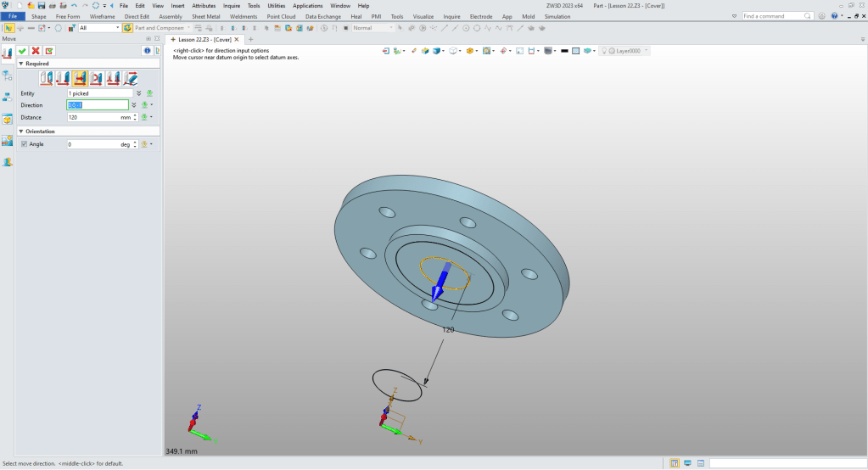
Task: Toggle the Angle checkbox
Action: click(x=24, y=144)
